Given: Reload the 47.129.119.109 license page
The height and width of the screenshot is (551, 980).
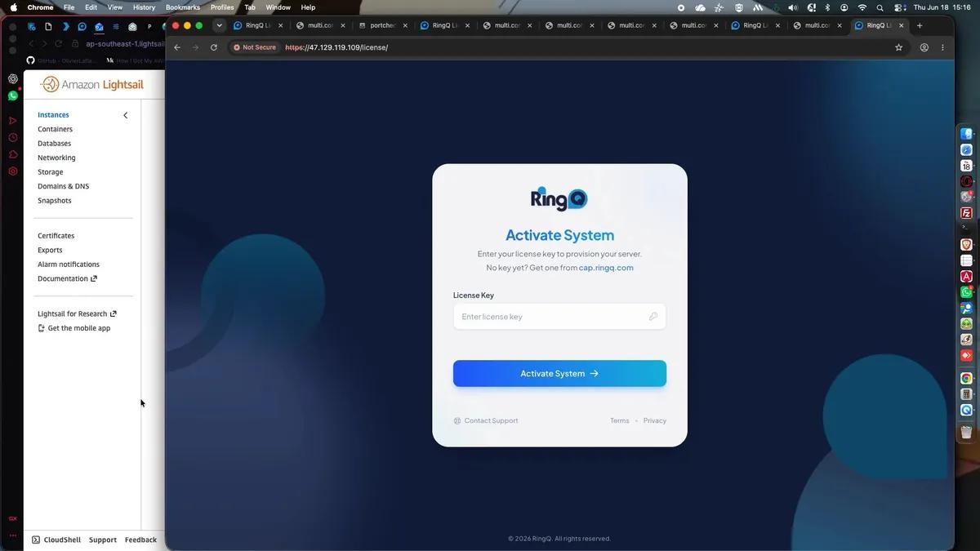Looking at the screenshot, I should click(214, 47).
